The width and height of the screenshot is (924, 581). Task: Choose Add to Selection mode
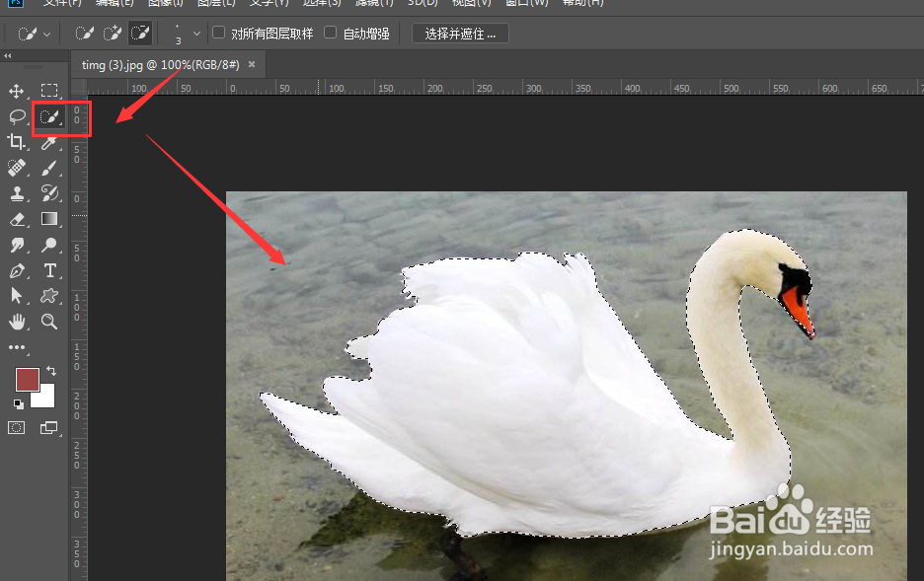click(x=112, y=33)
